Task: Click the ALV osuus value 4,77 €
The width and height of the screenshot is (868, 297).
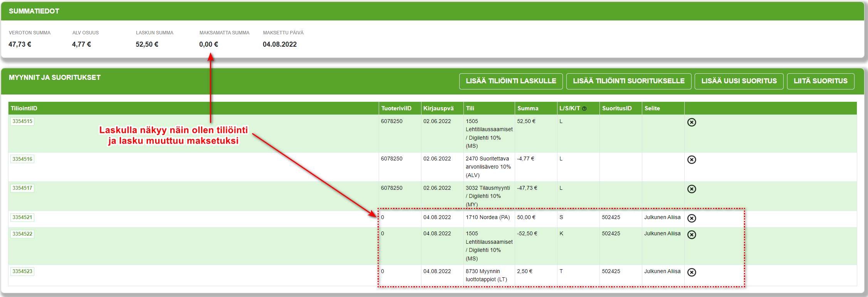Action: point(81,44)
